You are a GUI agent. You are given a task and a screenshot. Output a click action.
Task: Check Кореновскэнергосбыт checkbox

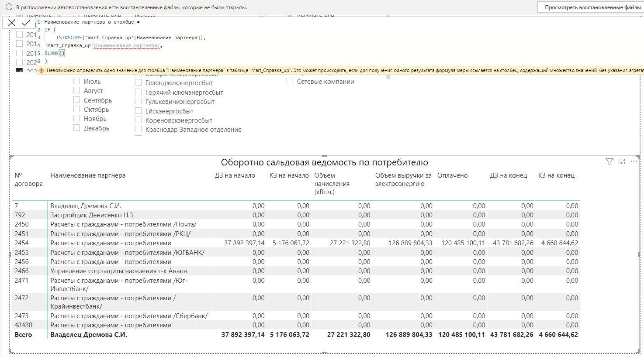138,120
